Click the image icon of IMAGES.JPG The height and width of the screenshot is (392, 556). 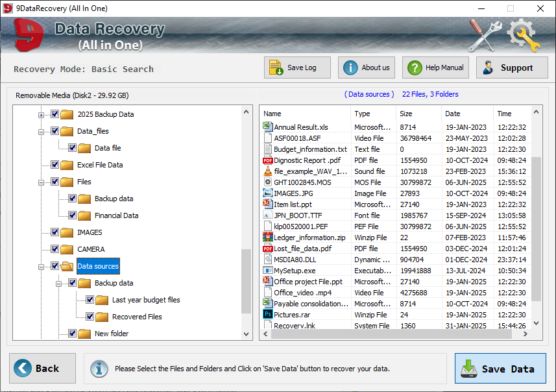pyautogui.click(x=268, y=193)
